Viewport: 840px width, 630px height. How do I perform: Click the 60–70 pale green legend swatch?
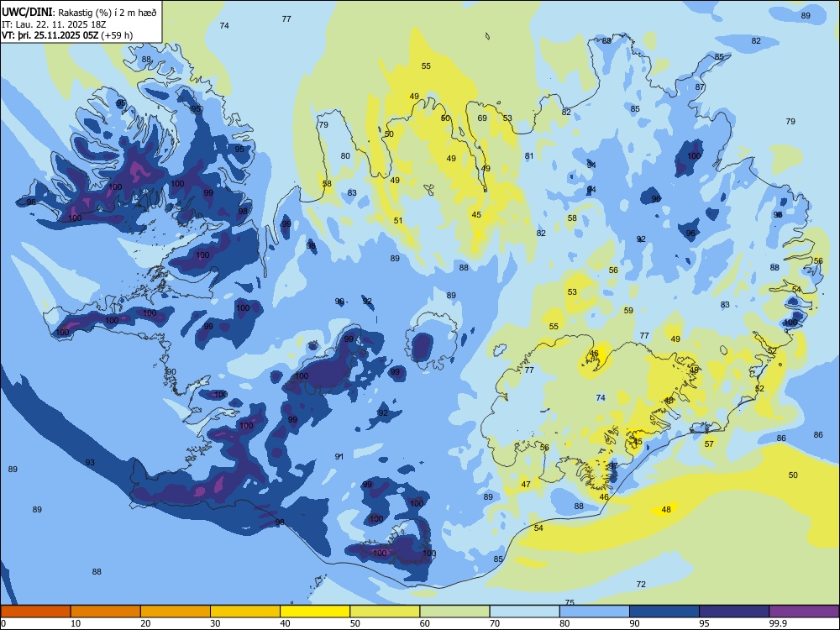point(454,612)
